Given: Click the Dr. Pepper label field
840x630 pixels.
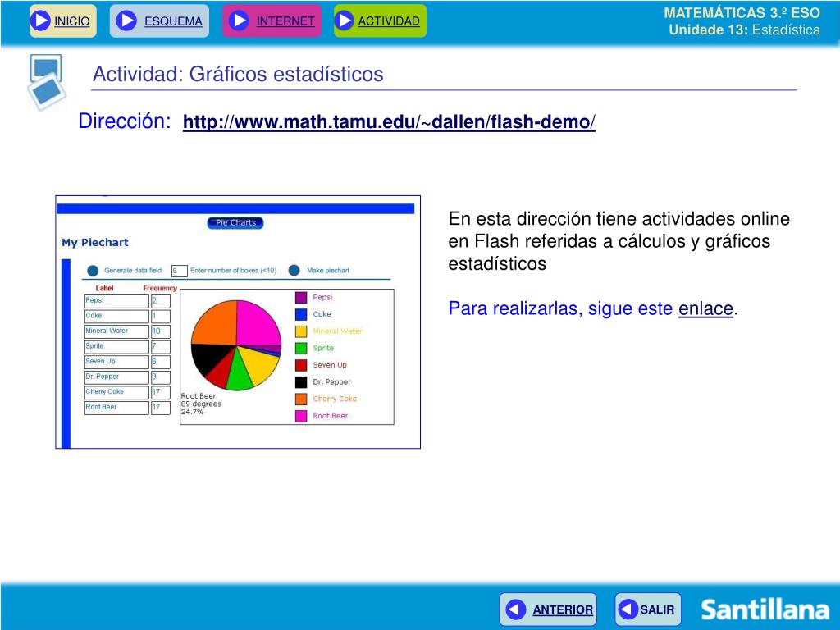Looking at the screenshot, I should pos(116,377).
